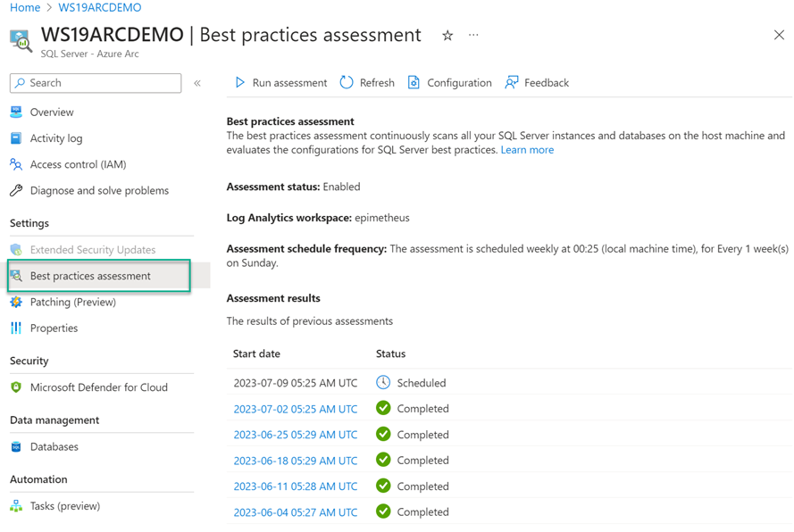
Task: Open Overview in the sidebar
Action: pyautogui.click(x=52, y=112)
